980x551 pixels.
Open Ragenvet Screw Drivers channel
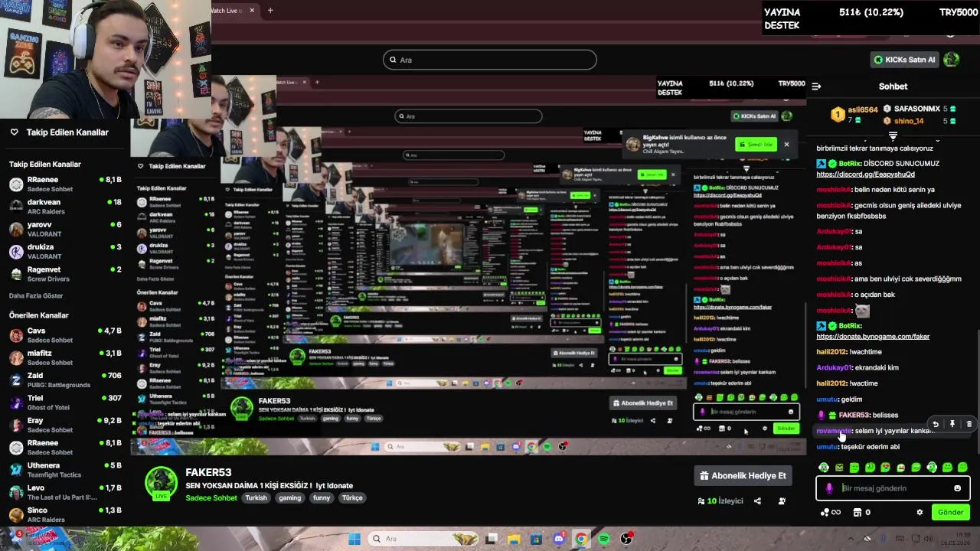point(65,274)
